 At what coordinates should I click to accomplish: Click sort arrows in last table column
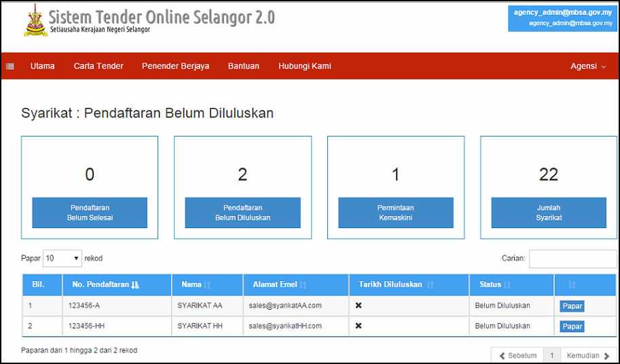572,285
